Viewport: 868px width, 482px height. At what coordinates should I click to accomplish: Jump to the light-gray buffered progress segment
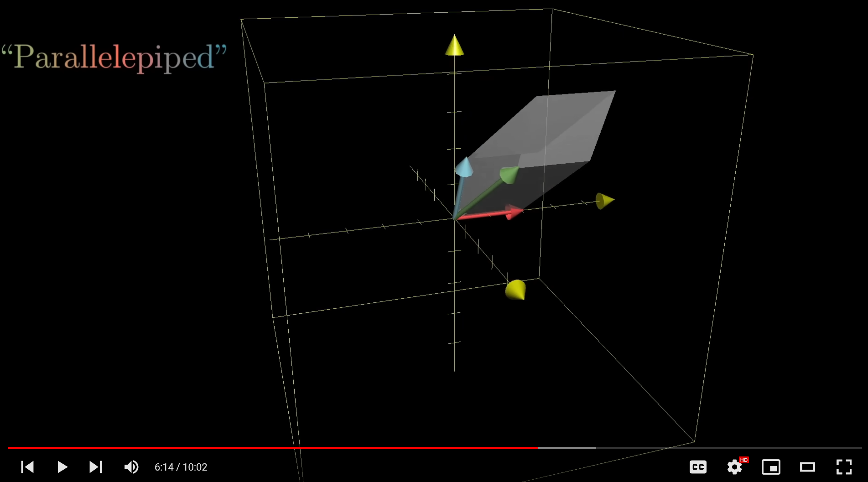click(567, 448)
